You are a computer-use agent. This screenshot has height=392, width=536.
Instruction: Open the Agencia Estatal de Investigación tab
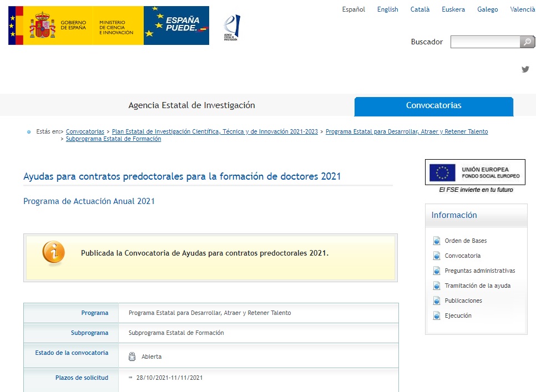click(x=191, y=105)
